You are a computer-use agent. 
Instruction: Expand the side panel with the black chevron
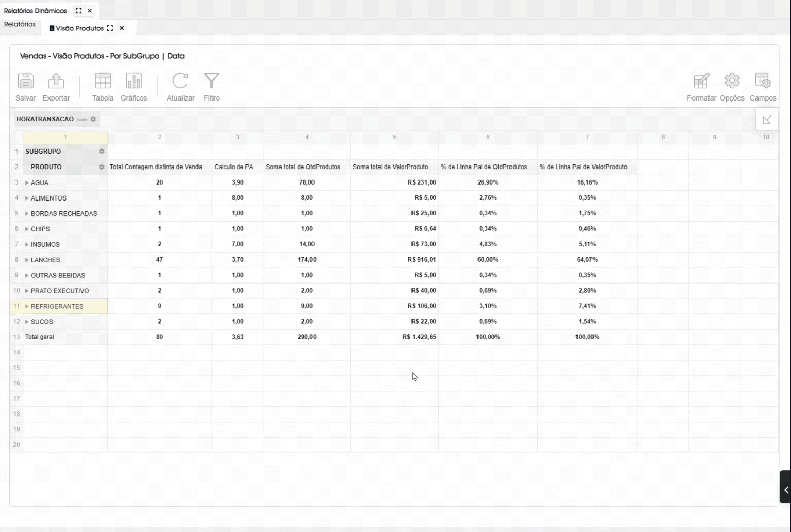786,490
